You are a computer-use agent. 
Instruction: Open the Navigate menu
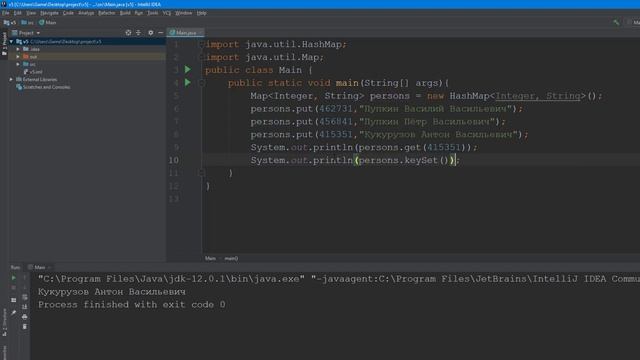point(49,13)
